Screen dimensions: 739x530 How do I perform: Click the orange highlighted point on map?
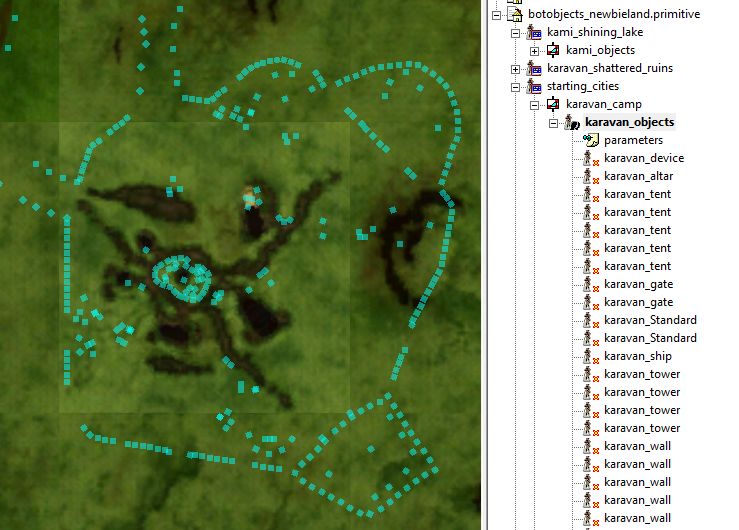[249, 198]
